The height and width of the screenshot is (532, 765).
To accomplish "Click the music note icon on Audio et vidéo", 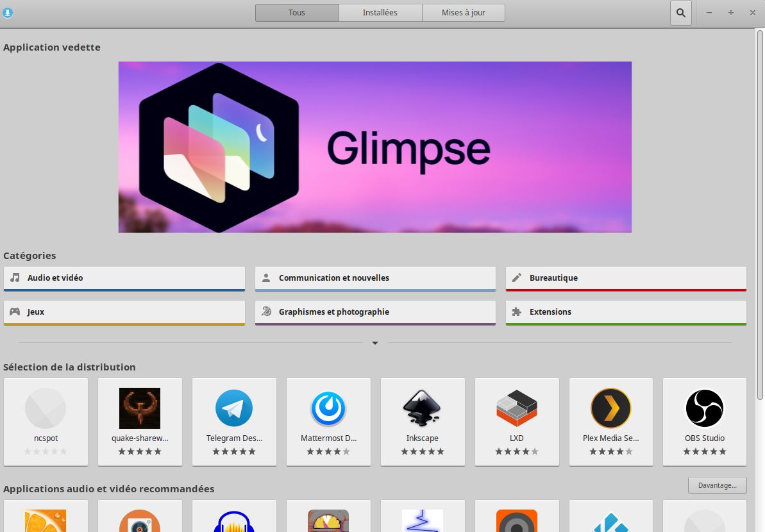I will point(15,278).
